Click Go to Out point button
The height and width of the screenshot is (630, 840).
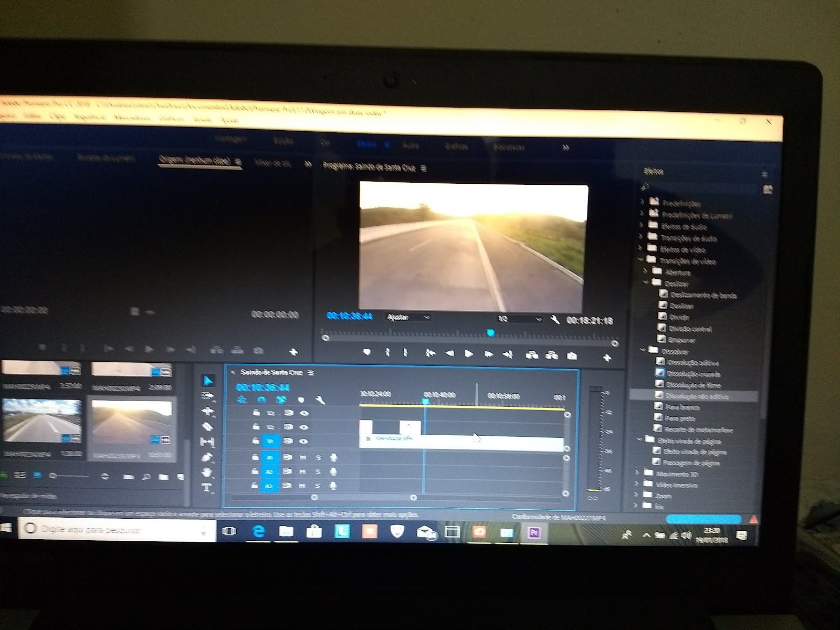click(508, 355)
